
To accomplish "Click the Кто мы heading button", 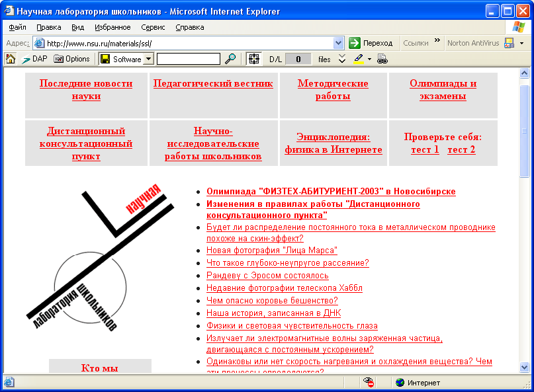I will click(100, 368).
